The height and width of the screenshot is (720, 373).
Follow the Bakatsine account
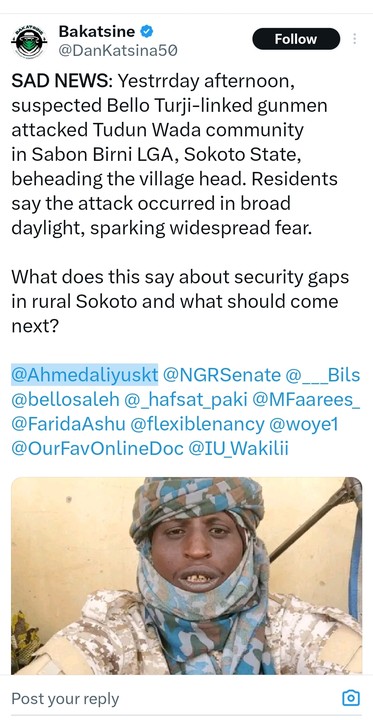point(296,39)
